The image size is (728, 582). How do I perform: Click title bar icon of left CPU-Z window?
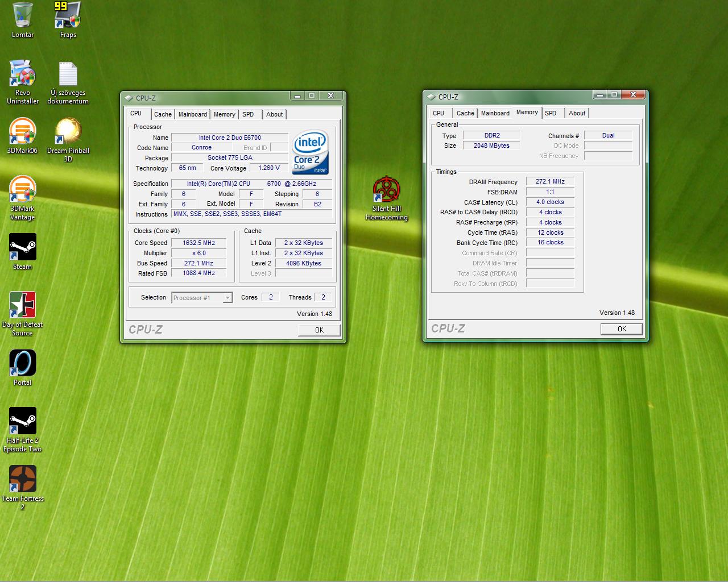coord(129,98)
